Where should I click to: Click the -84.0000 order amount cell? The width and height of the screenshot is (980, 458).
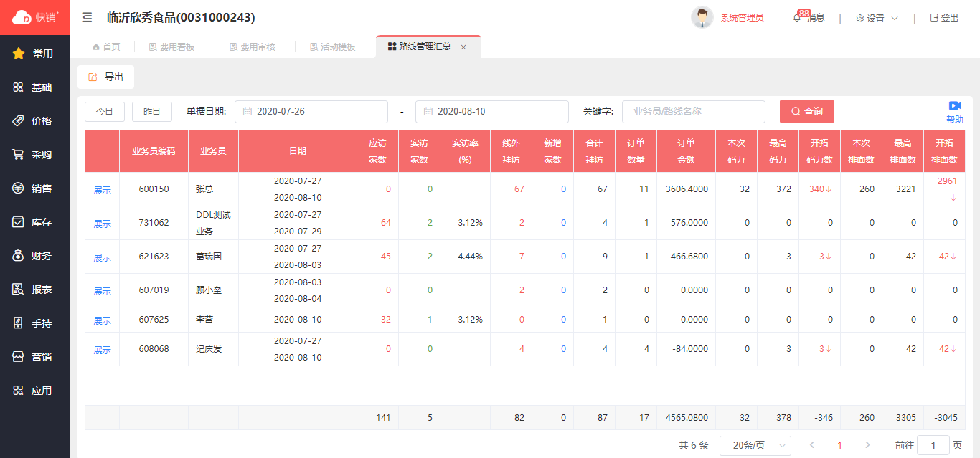point(687,349)
